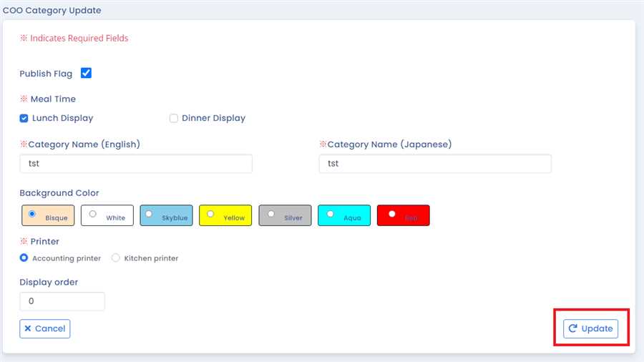Select the Kitchen printer radio button
The image size is (644, 362).
click(116, 258)
